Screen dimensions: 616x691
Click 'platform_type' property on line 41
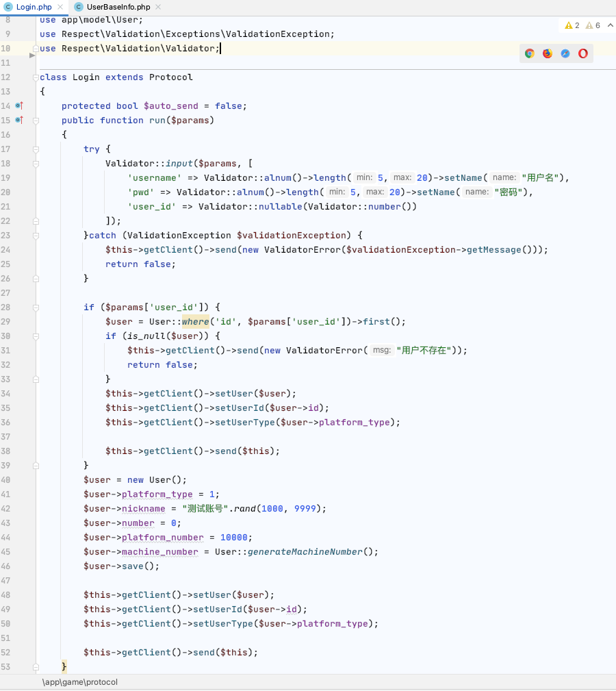157,494
